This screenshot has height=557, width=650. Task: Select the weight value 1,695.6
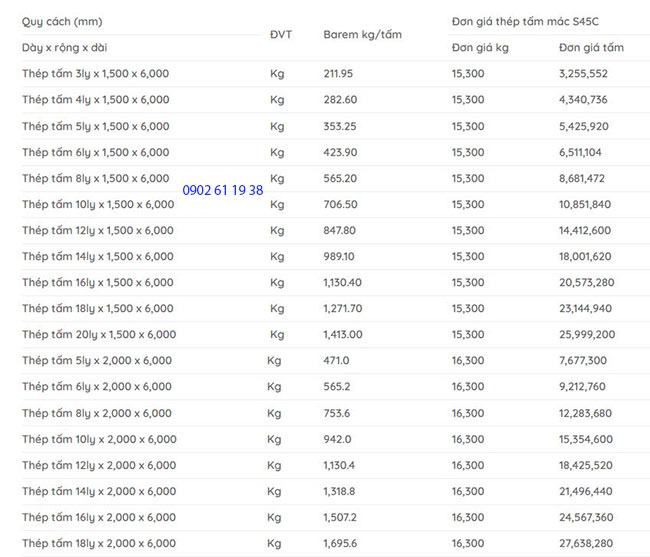339,543
